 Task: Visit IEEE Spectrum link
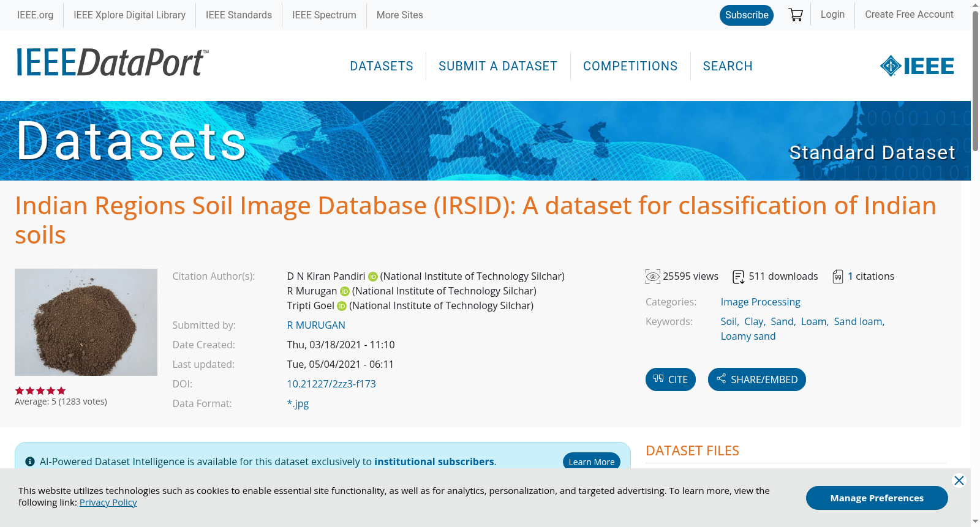[324, 15]
